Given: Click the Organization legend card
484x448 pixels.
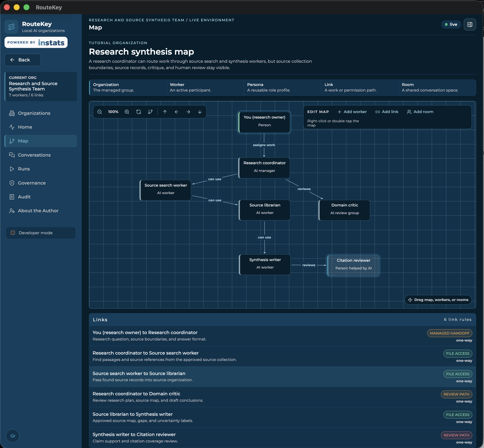Looking at the screenshot, I should click(x=128, y=87).
